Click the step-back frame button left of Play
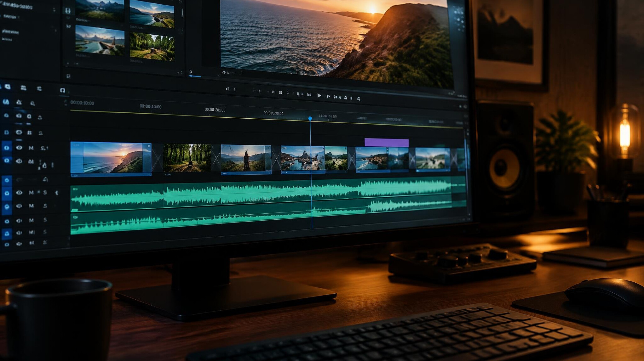The width and height of the screenshot is (644, 361). (309, 95)
